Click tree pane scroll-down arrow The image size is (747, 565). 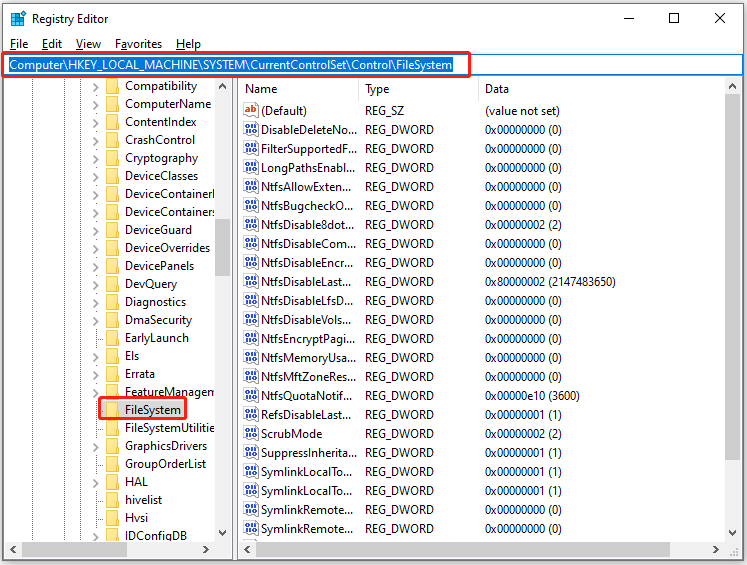pyautogui.click(x=222, y=533)
